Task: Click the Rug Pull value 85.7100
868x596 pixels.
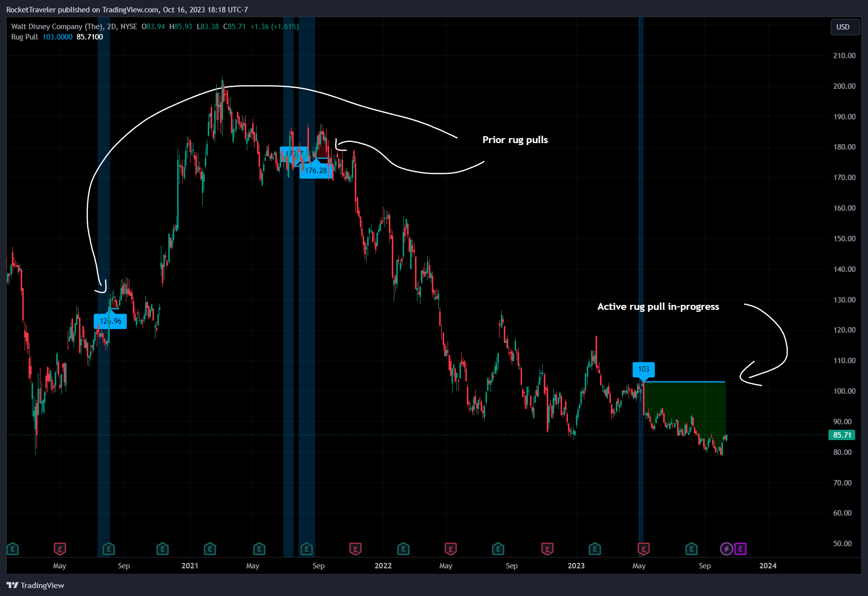Action: point(90,37)
